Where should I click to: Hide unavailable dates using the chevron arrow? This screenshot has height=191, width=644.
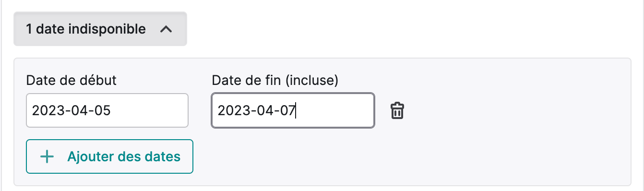(x=166, y=29)
